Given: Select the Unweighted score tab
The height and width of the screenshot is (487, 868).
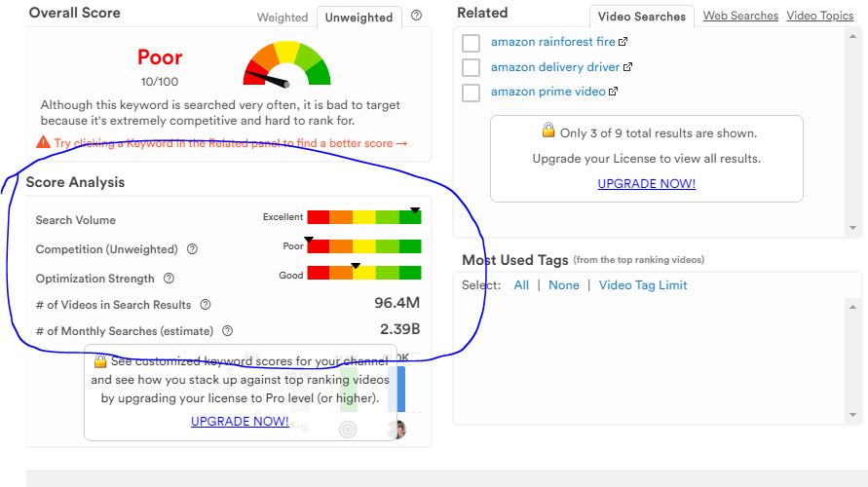Looking at the screenshot, I should click(359, 18).
